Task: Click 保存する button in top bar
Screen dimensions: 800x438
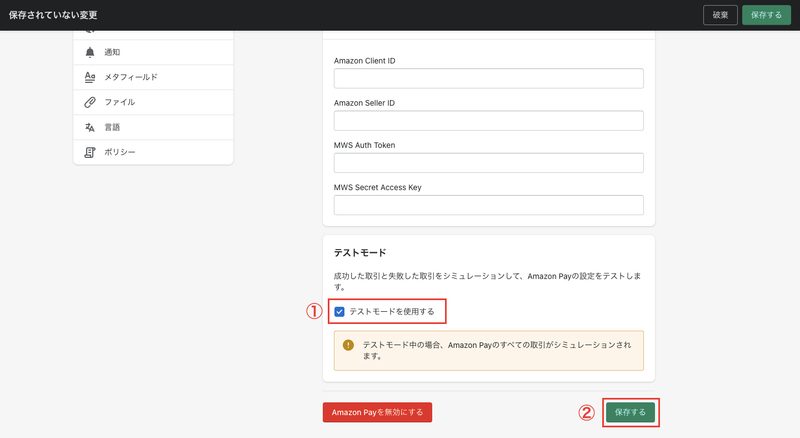Action: pos(766,15)
